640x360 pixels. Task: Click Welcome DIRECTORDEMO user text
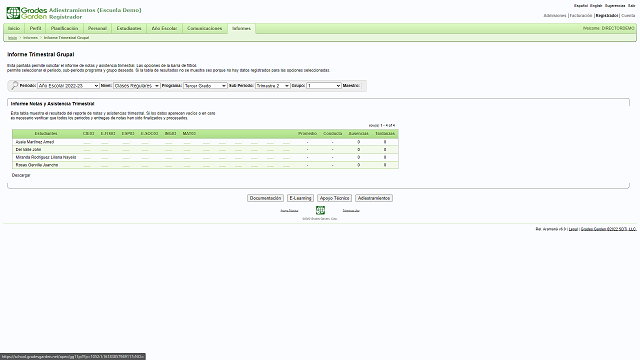609,29
